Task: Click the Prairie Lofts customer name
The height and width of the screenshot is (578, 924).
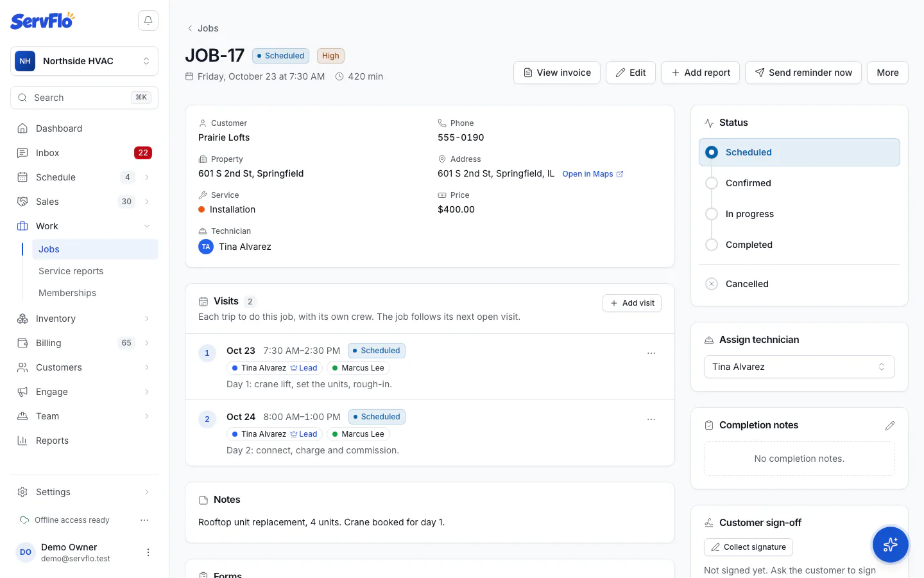Action: tap(224, 137)
